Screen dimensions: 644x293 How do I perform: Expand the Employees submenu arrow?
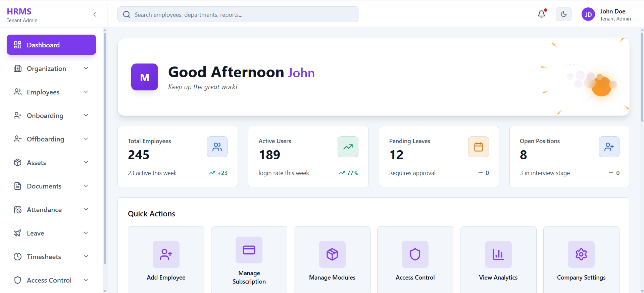coord(86,92)
